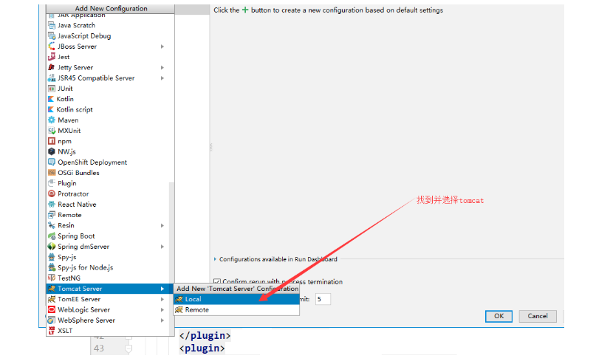Click the Maven gear icon
This screenshot has width=596, height=364.
click(x=52, y=120)
